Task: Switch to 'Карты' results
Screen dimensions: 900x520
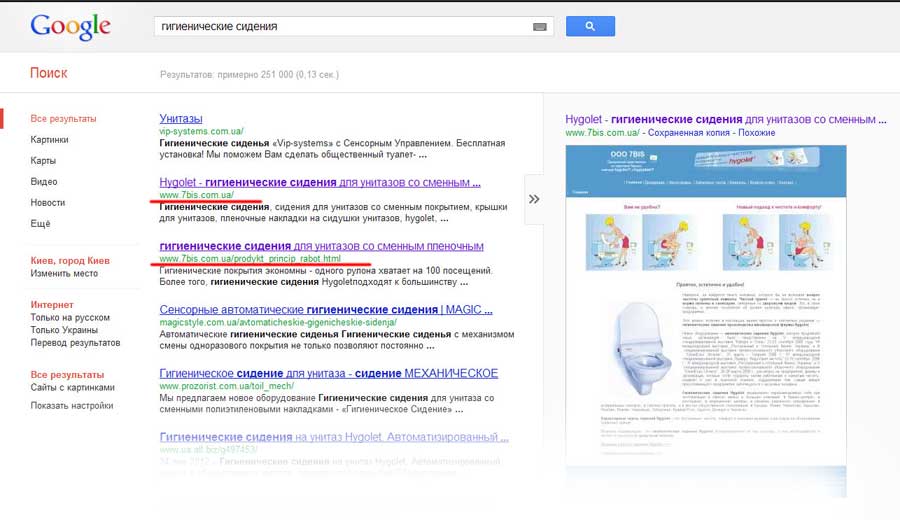Action: 43,161
